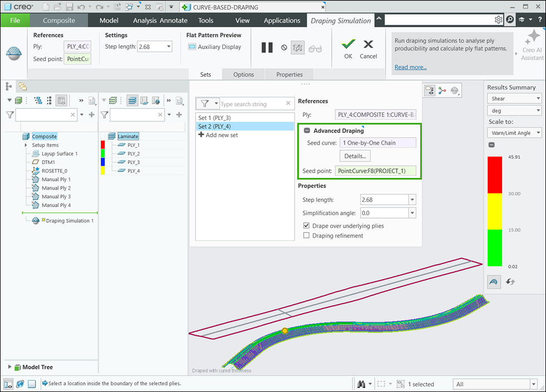The height and width of the screenshot is (392, 546).
Task: Pause the draping simulation
Action: point(267,48)
